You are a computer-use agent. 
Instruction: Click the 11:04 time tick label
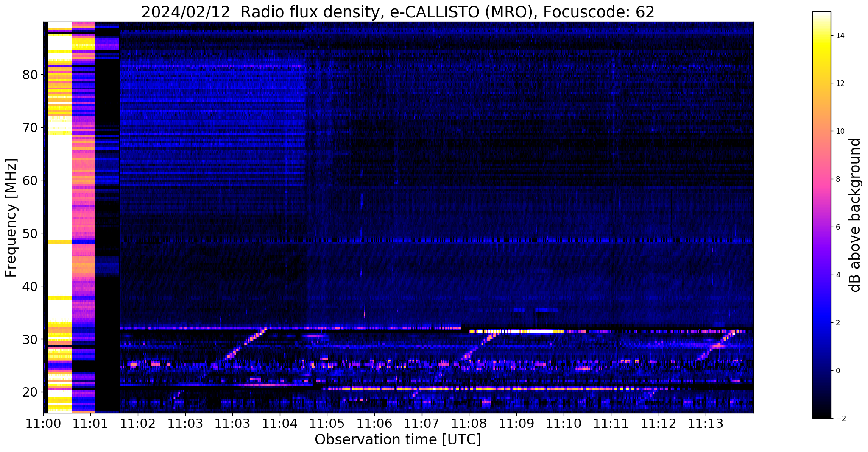pyautogui.click(x=280, y=423)
